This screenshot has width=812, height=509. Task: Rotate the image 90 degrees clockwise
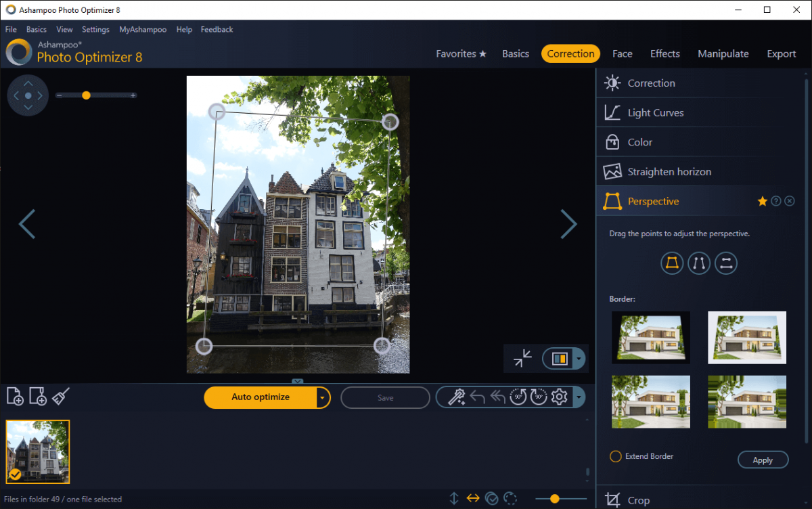[538, 396]
